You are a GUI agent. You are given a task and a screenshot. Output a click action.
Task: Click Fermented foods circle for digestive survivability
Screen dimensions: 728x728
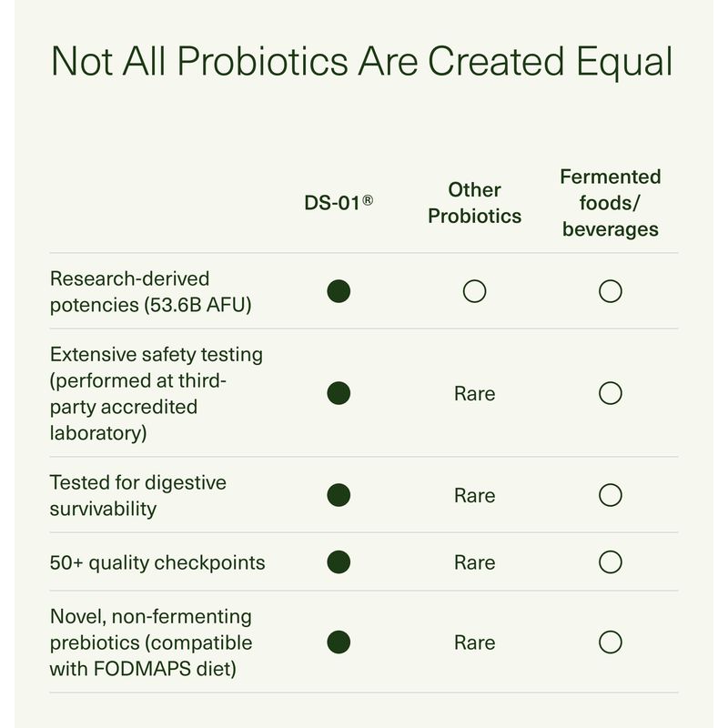[x=611, y=495]
